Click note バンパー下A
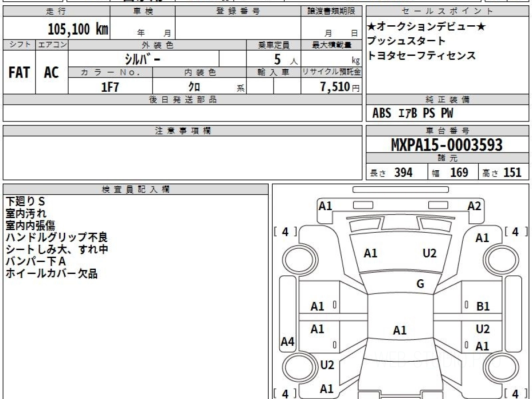Screen dimensions: 532x399 click(35, 262)
